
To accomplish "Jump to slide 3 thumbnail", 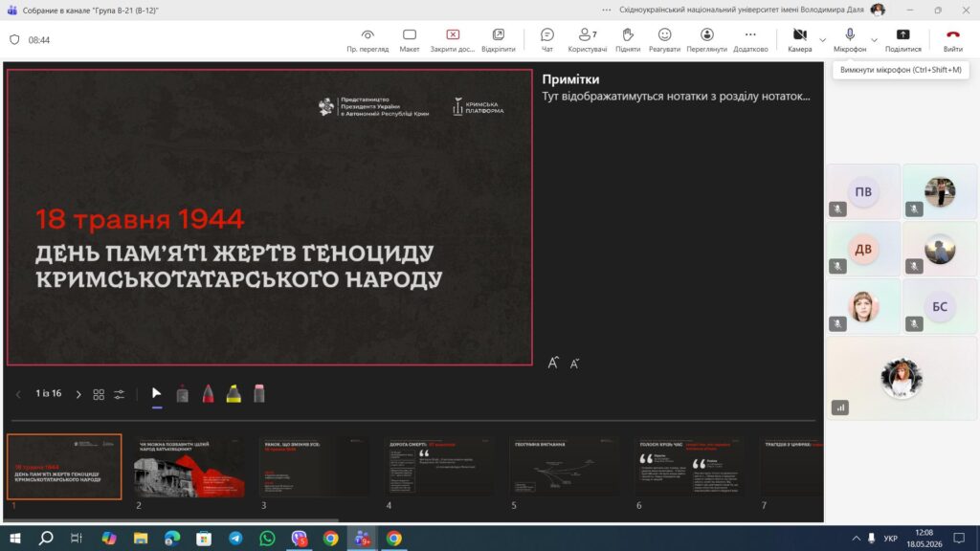I will click(x=314, y=468).
